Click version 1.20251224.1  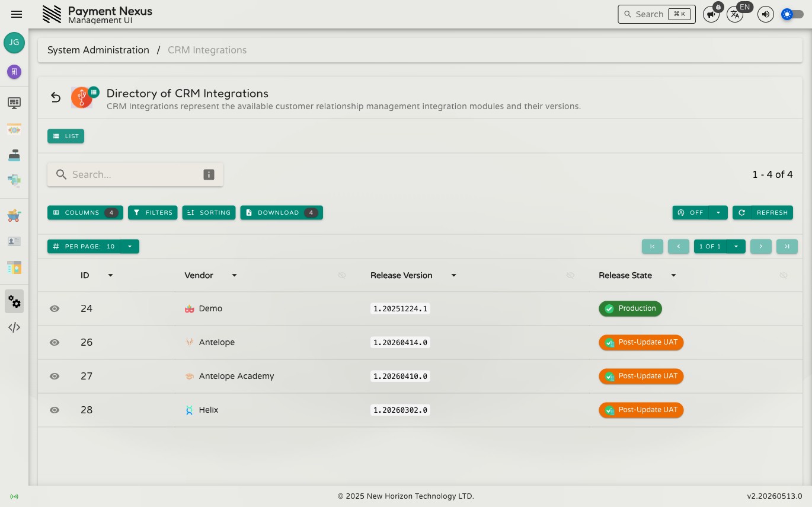coord(400,308)
